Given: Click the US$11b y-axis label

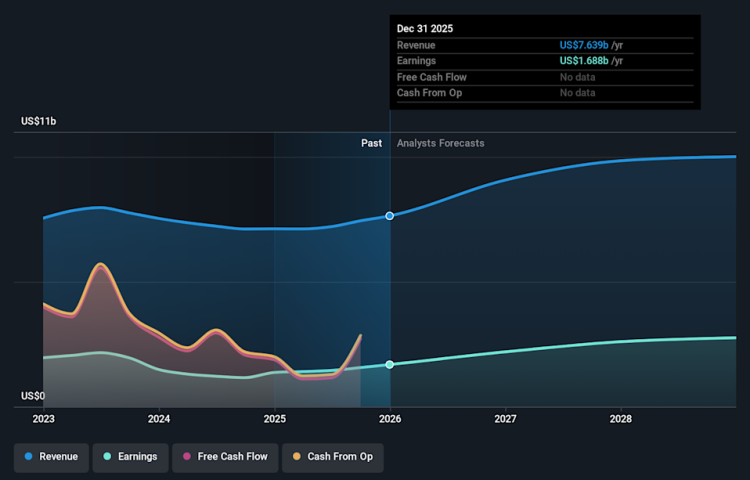Looking at the screenshot, I should click(x=39, y=121).
